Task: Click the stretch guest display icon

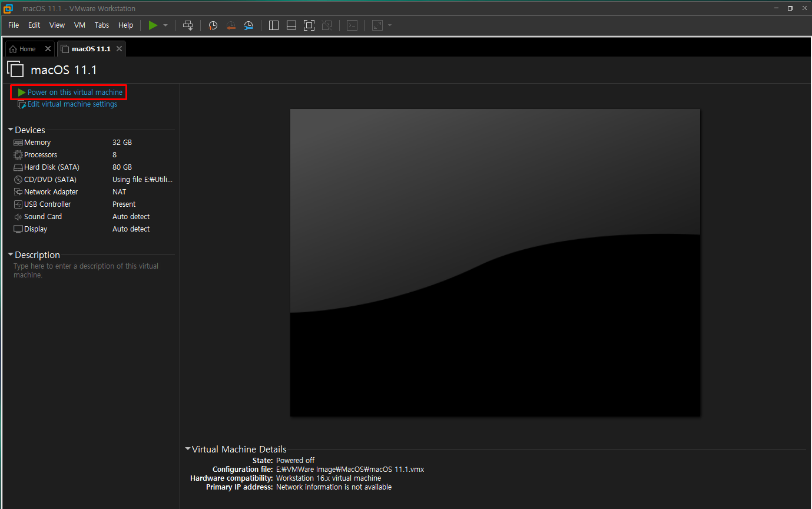Action: [377, 25]
